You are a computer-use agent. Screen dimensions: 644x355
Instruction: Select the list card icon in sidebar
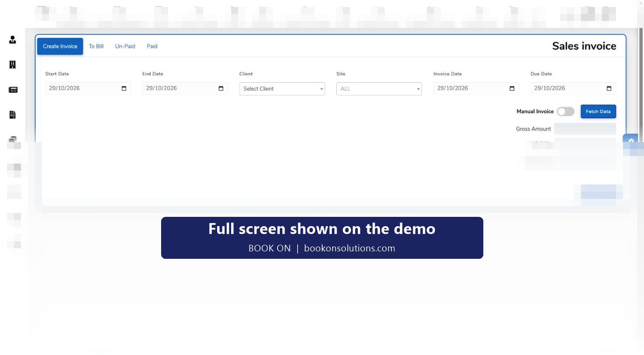click(13, 90)
